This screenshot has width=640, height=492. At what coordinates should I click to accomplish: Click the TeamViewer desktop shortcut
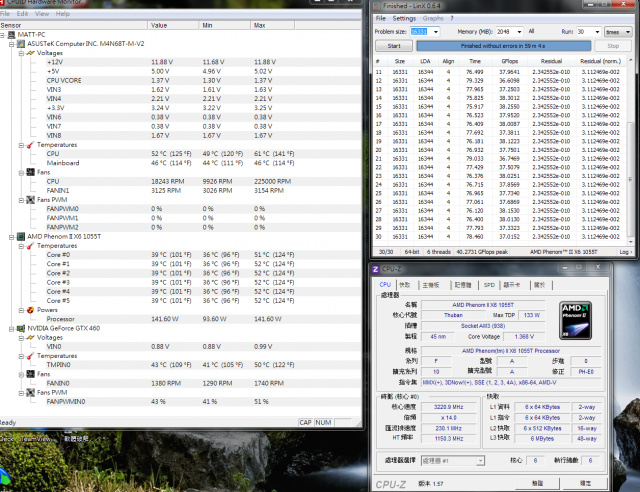pos(36,439)
